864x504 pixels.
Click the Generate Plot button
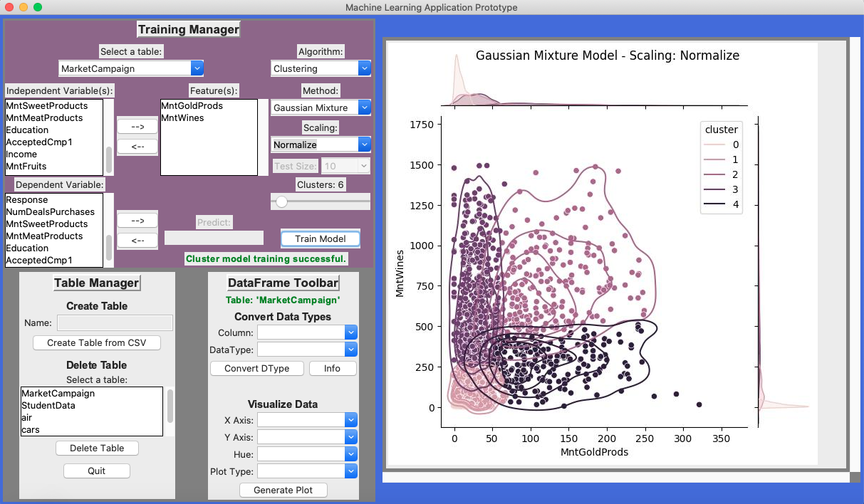coord(283,490)
